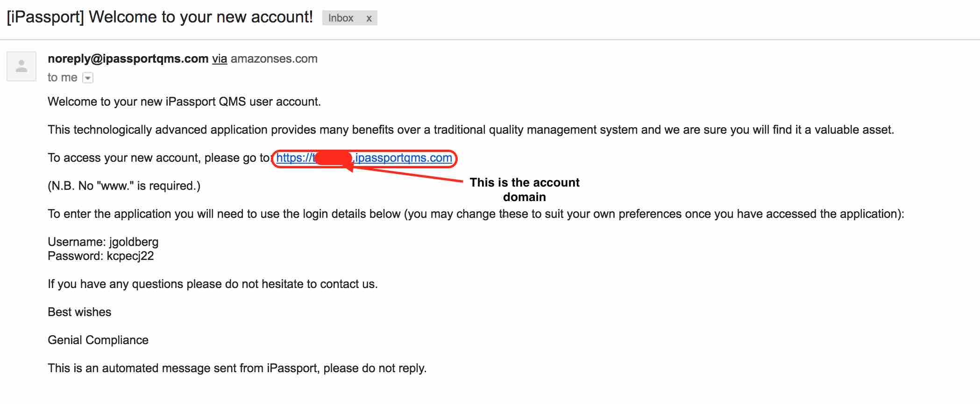This screenshot has width=980, height=404.
Task: Click the 'do not hesitate to contact us' line
Action: [213, 284]
